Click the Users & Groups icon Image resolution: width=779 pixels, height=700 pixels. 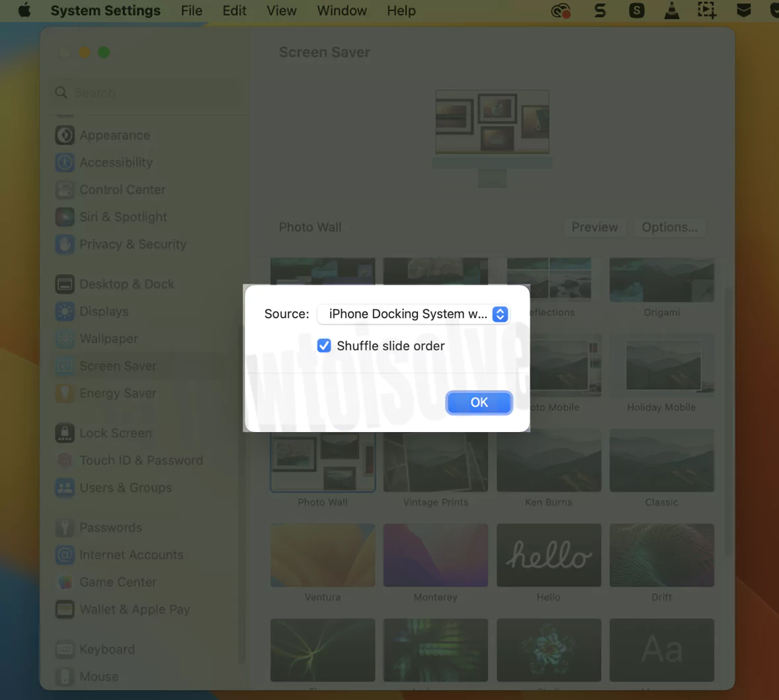65,488
